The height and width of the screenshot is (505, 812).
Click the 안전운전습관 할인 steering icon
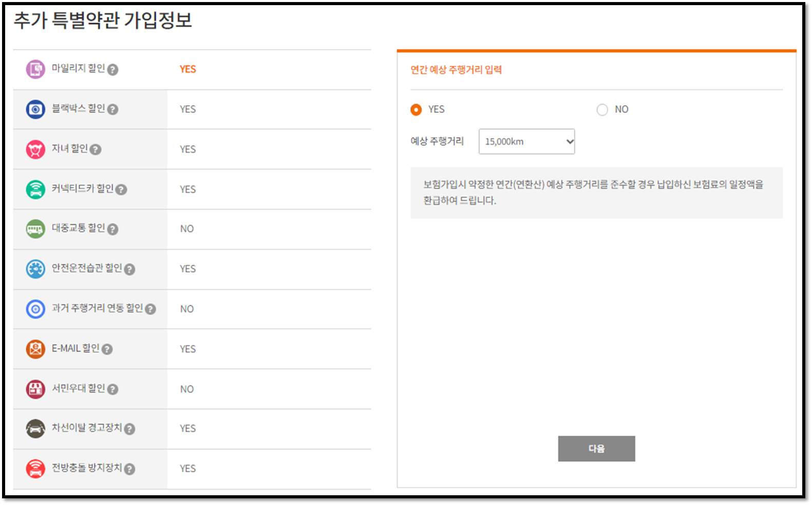(35, 268)
